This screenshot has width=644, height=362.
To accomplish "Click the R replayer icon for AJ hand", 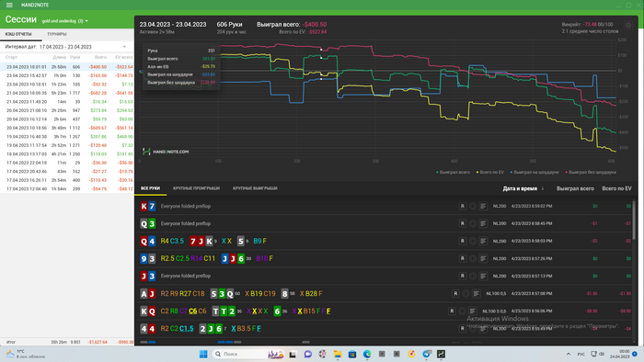I will 455,293.
